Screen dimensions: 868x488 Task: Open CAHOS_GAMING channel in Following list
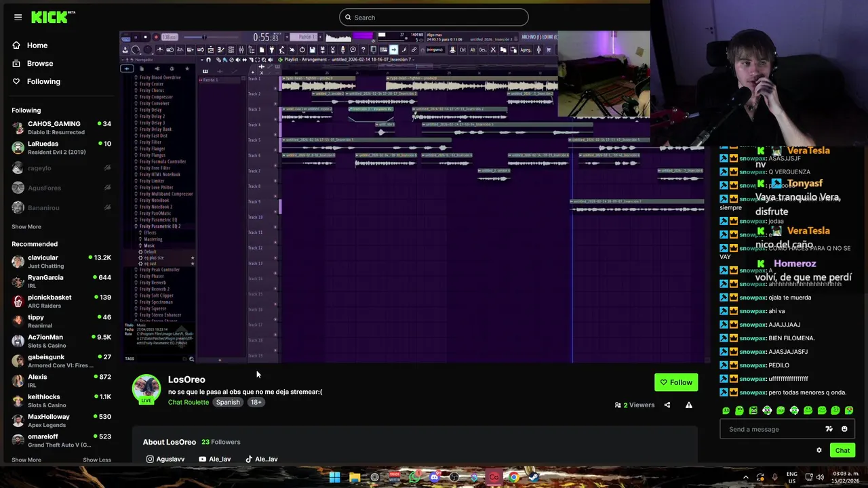pyautogui.click(x=61, y=127)
